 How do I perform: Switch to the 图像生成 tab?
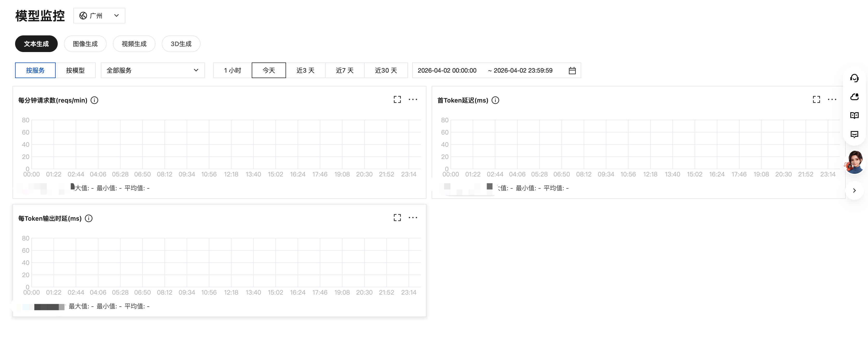click(85, 44)
